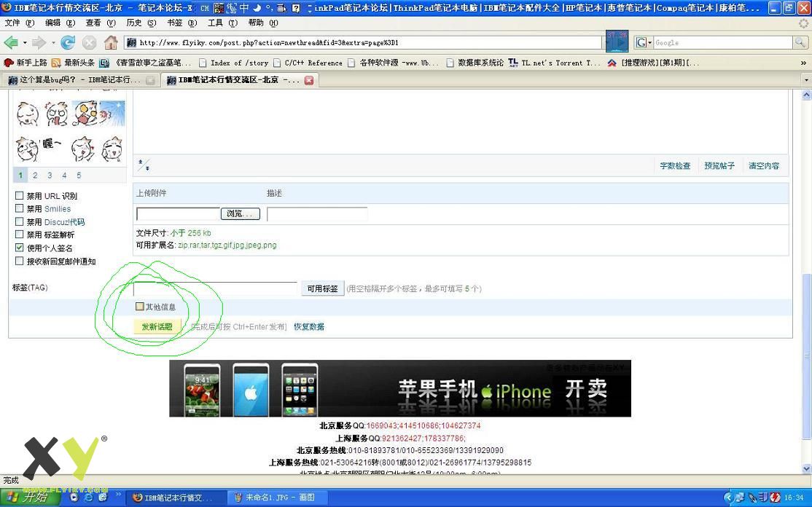Open back-history dropdown arrow
Screen dimensions: 812x507
tap(24, 42)
